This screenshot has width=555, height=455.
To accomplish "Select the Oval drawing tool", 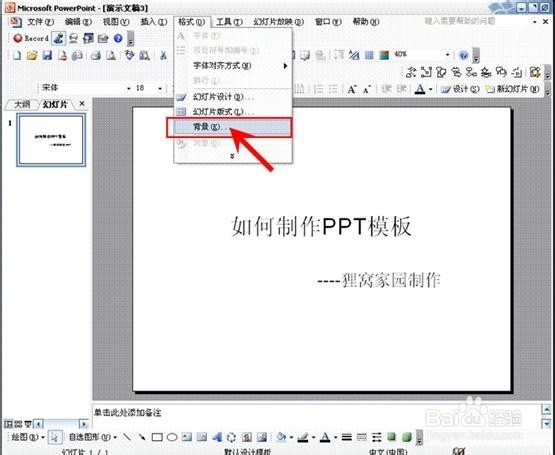I will [x=172, y=437].
